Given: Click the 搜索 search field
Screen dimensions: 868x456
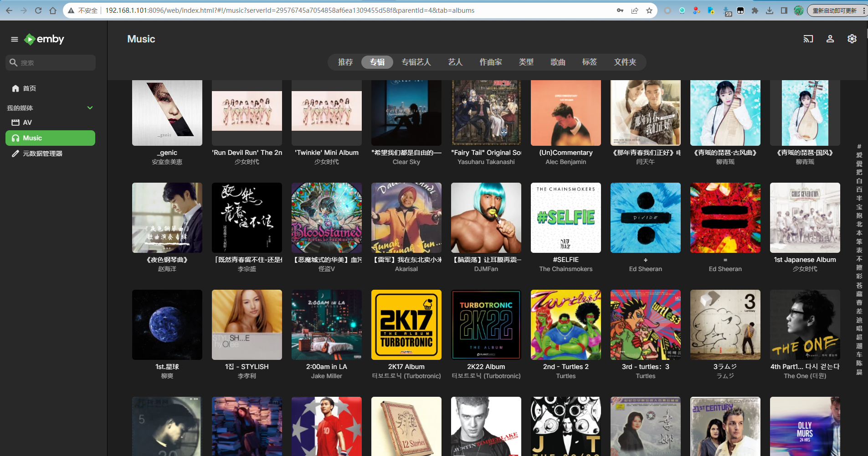Looking at the screenshot, I should click(51, 62).
